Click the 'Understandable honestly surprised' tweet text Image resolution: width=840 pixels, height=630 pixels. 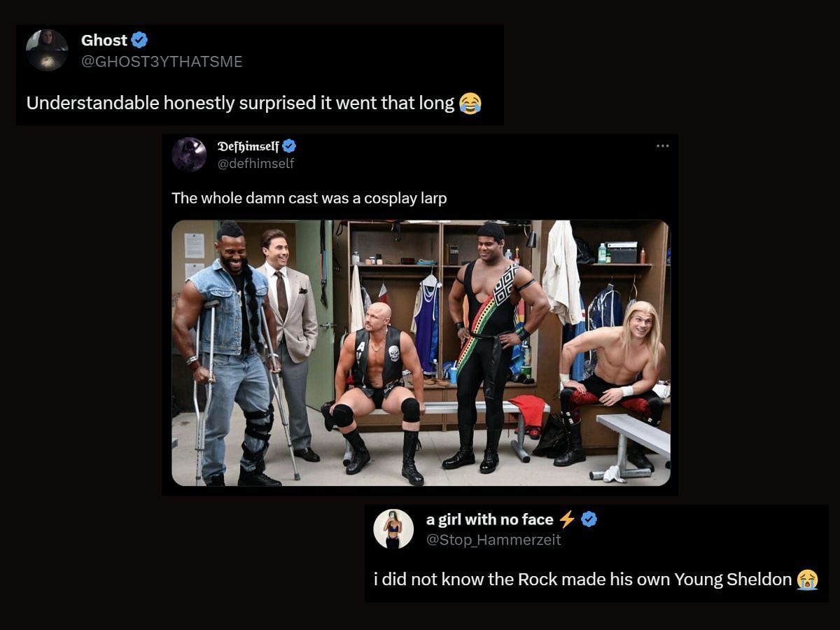coord(240,104)
